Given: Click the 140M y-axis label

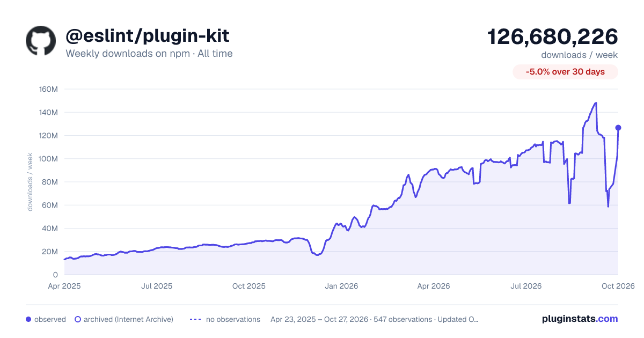Looking at the screenshot, I should [x=48, y=112].
